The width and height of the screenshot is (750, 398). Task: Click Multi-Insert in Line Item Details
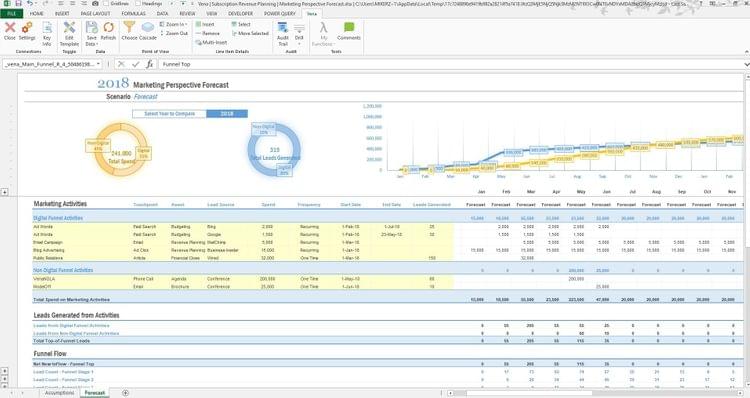(x=211, y=42)
